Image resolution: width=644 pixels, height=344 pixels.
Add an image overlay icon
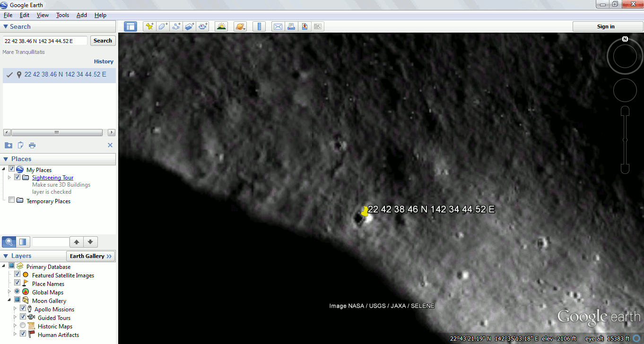(190, 26)
